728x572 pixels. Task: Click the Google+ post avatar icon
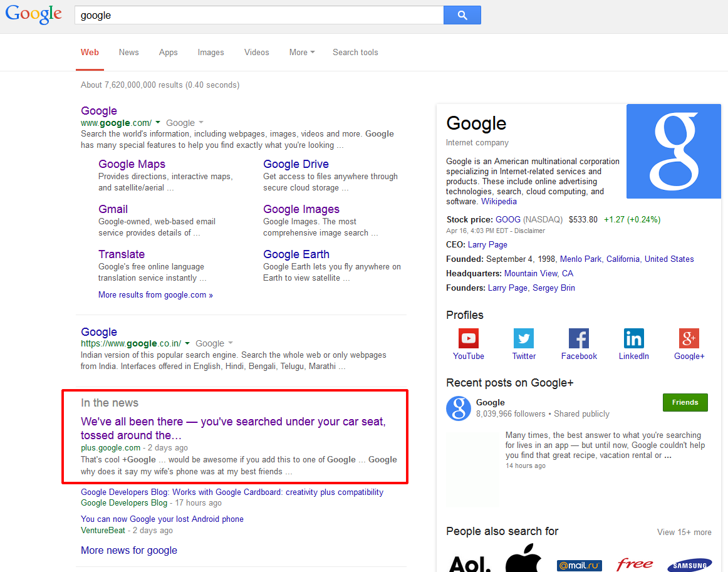coord(459,408)
